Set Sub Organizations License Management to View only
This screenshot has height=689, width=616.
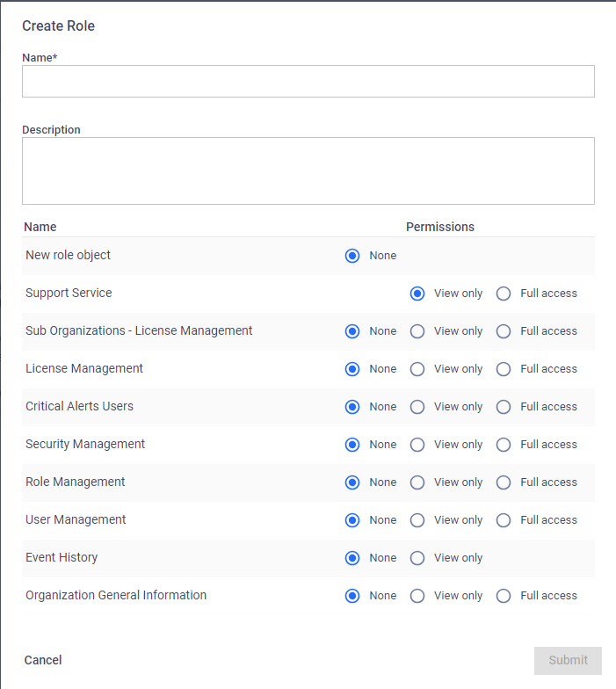[x=417, y=331]
